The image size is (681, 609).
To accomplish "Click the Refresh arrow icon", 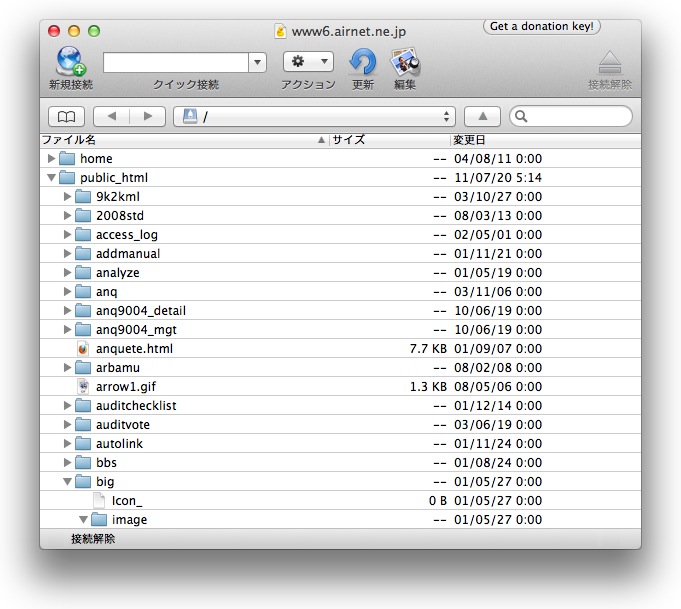I will 363,62.
